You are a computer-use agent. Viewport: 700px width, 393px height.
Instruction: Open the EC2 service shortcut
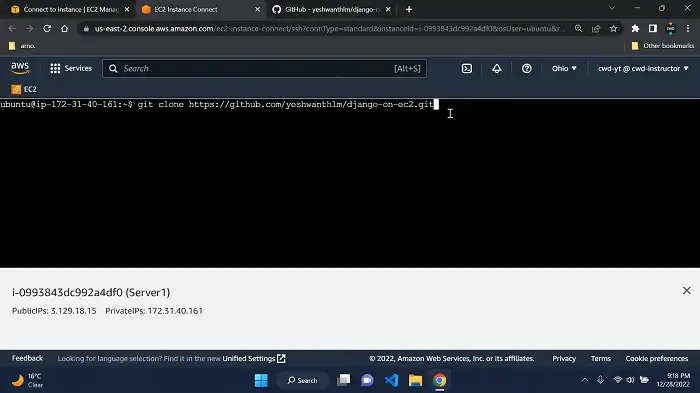[x=24, y=89]
